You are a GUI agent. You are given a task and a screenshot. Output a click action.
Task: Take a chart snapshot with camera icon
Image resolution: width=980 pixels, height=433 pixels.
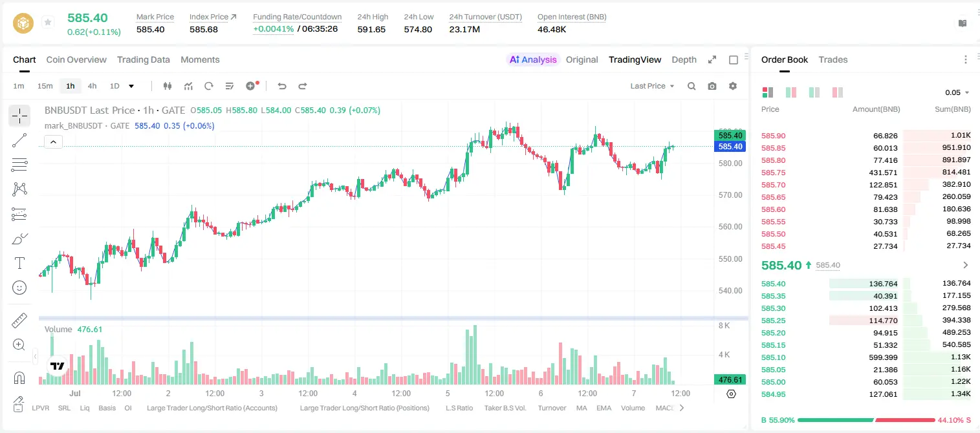[x=712, y=86]
